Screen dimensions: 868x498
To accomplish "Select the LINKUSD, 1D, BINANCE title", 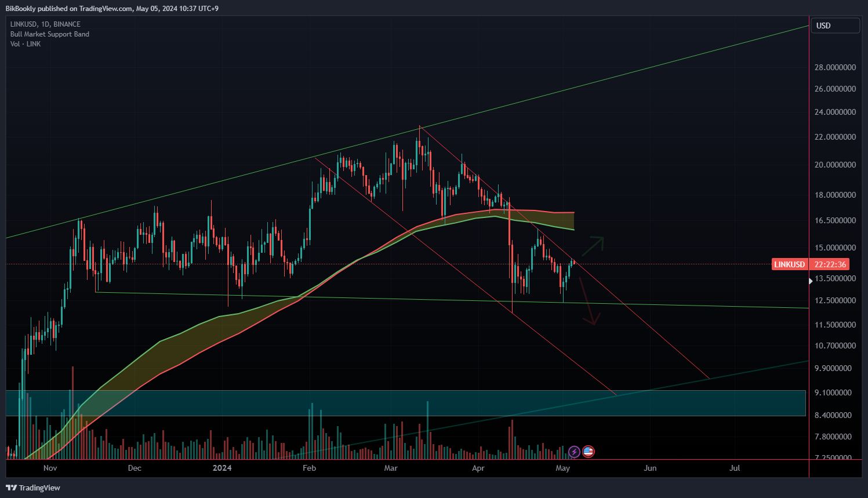I will [x=45, y=24].
